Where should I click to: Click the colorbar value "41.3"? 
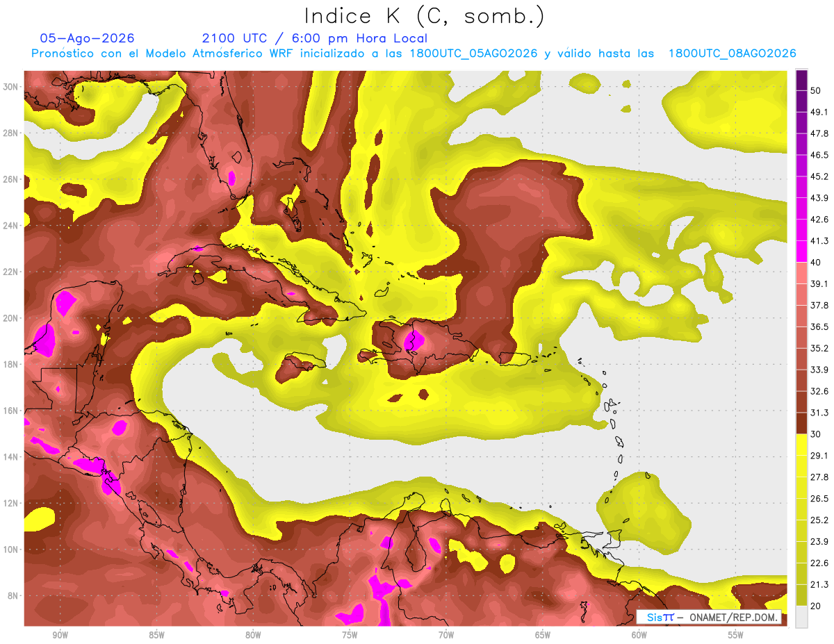[820, 241]
